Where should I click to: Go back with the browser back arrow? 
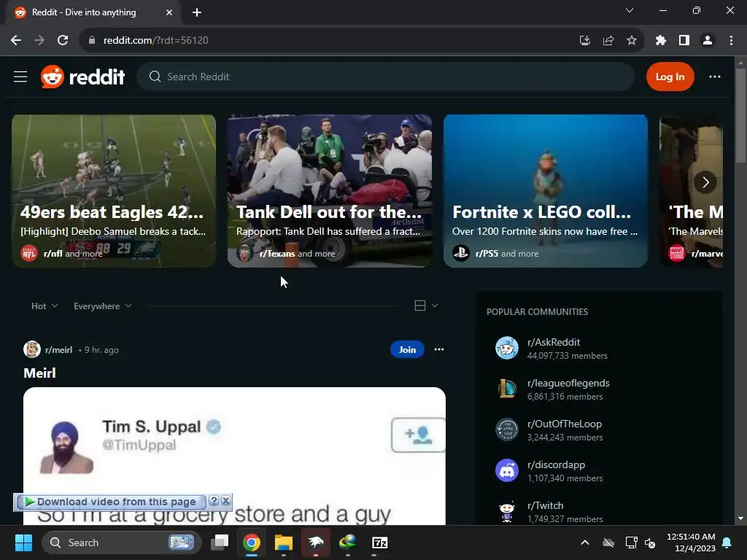[x=16, y=41]
